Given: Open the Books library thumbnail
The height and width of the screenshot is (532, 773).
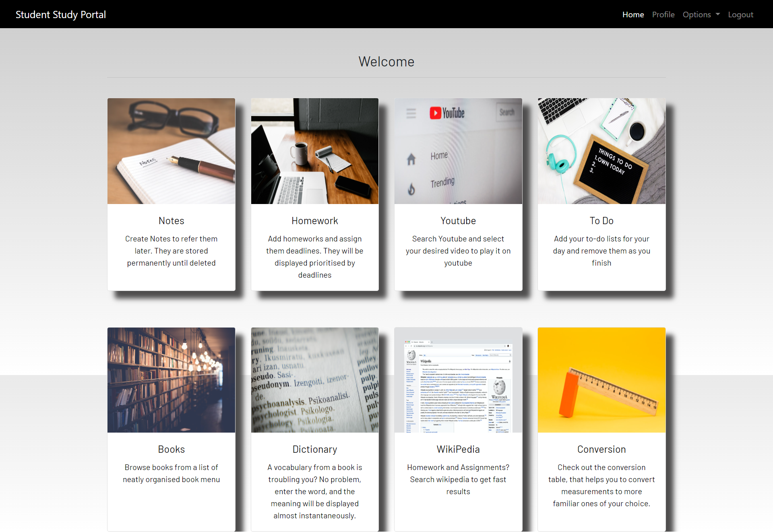Looking at the screenshot, I should click(171, 380).
